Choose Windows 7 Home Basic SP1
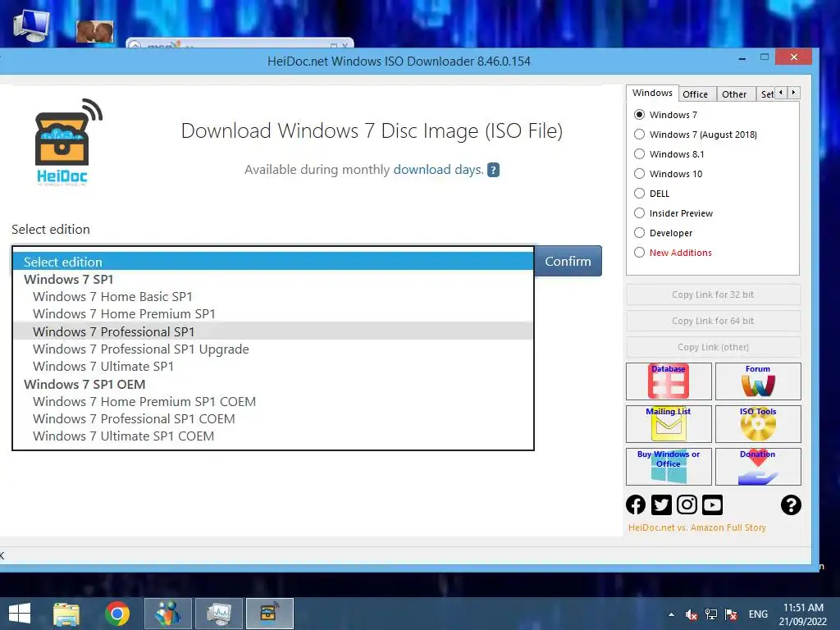Viewport: 840px width, 630px height. pos(273,296)
